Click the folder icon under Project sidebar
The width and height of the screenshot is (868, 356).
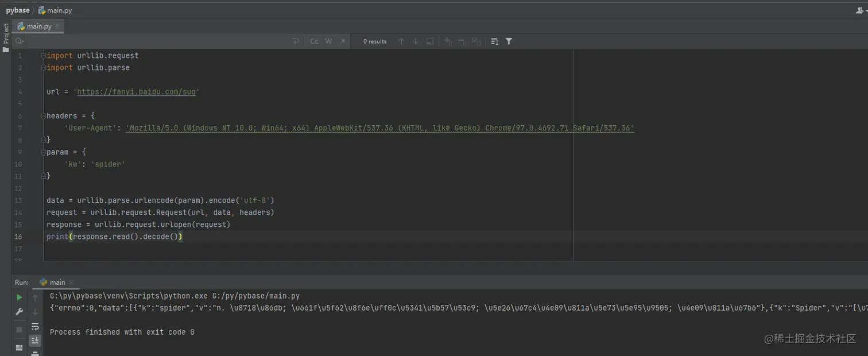point(6,50)
